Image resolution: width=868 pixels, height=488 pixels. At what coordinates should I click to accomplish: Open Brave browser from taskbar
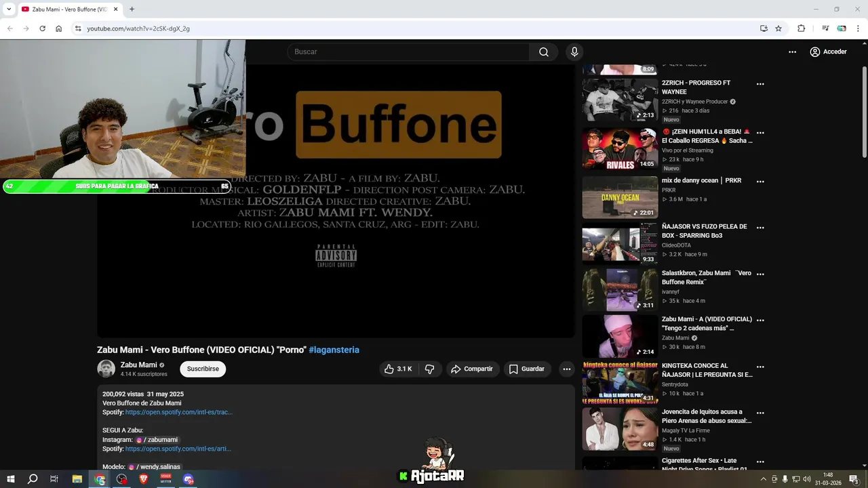pos(144,479)
